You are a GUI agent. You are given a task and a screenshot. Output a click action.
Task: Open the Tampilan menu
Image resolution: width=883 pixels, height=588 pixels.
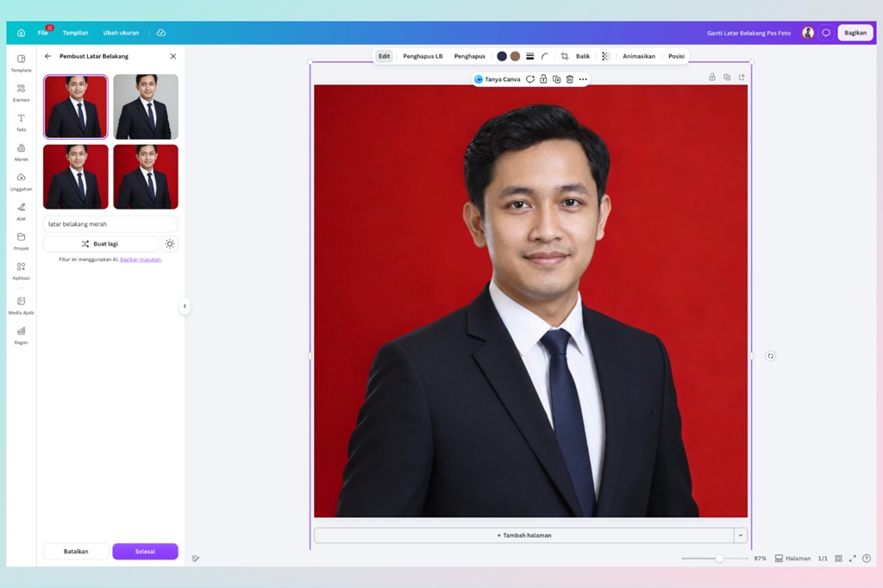tap(76, 33)
